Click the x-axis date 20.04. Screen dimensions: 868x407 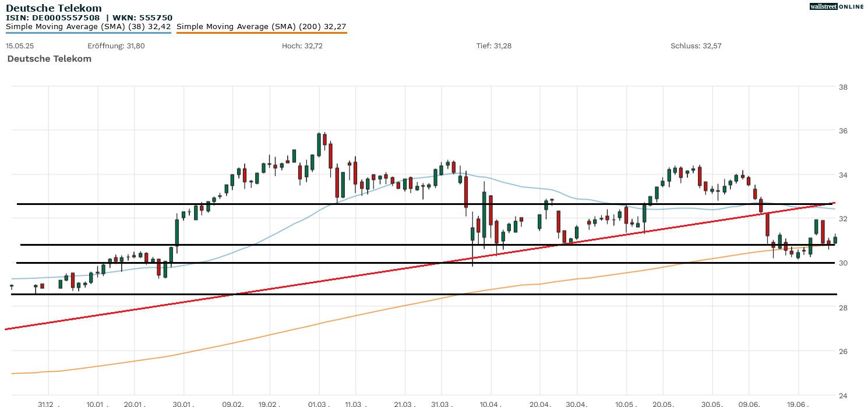541,404
